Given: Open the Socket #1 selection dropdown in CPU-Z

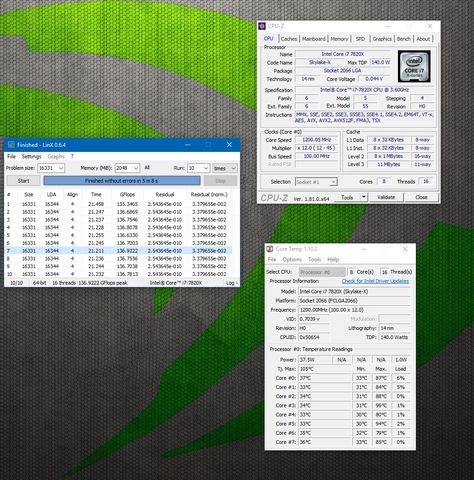Looking at the screenshot, I should [x=316, y=182].
